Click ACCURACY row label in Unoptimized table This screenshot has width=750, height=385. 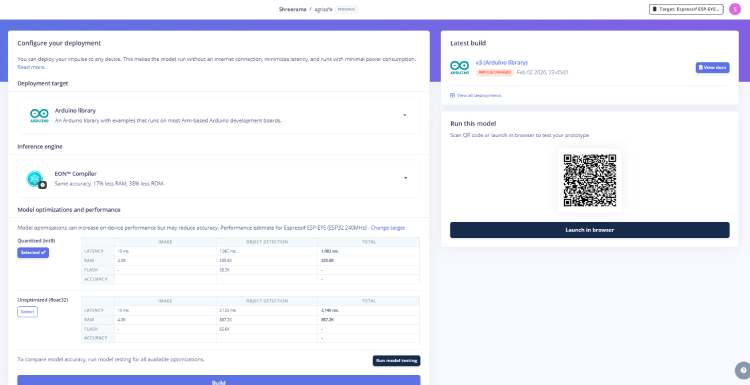[96, 338]
